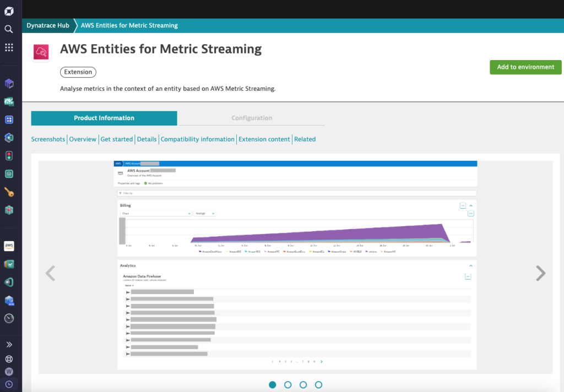Open the traffic light app icon
The width and height of the screenshot is (564, 392).
9,156
